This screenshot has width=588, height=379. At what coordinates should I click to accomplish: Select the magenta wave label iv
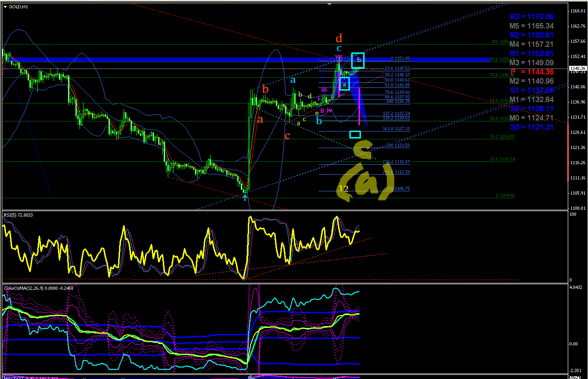click(330, 110)
